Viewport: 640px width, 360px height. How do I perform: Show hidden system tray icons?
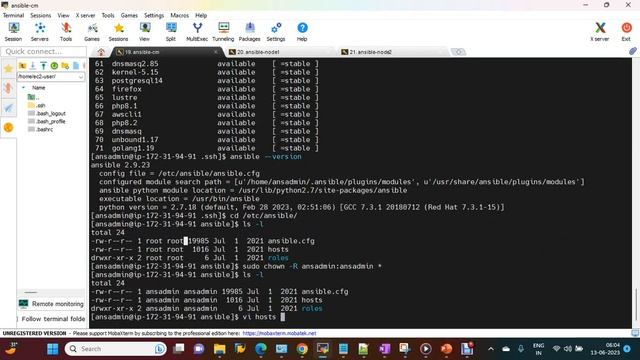pos(491,349)
